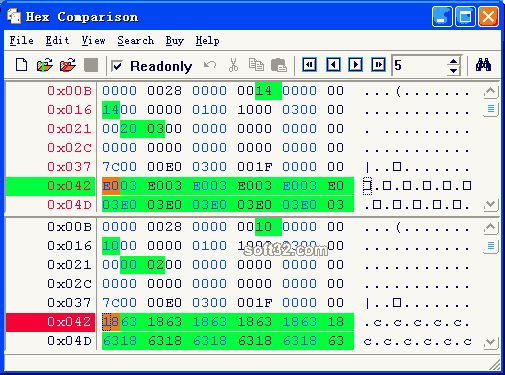
Task: Jump to first difference button
Action: coord(309,64)
